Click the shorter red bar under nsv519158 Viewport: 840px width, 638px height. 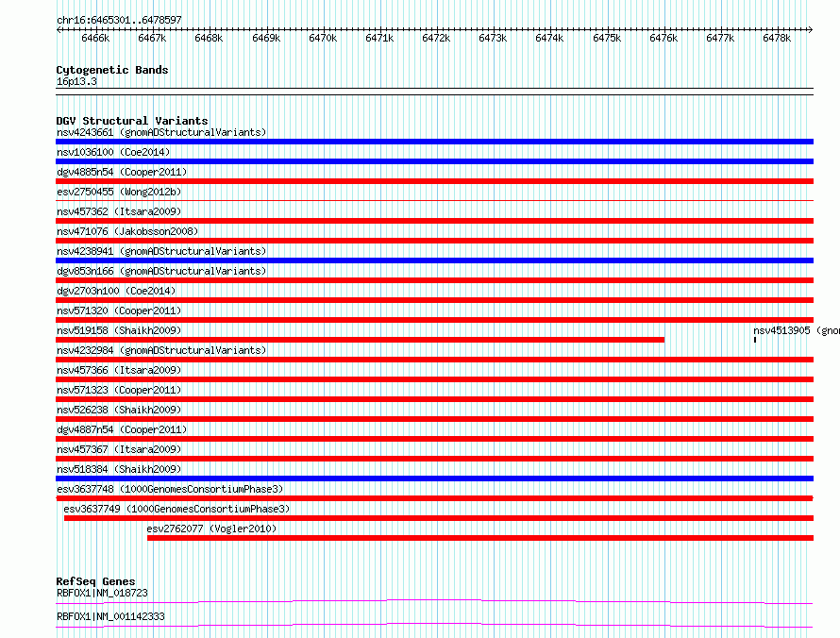(360, 340)
